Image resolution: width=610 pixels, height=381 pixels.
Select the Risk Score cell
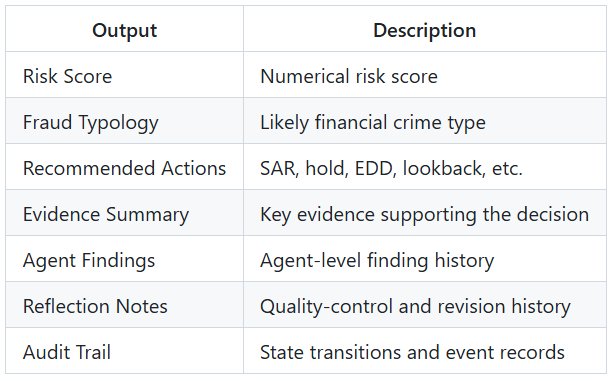click(x=124, y=76)
